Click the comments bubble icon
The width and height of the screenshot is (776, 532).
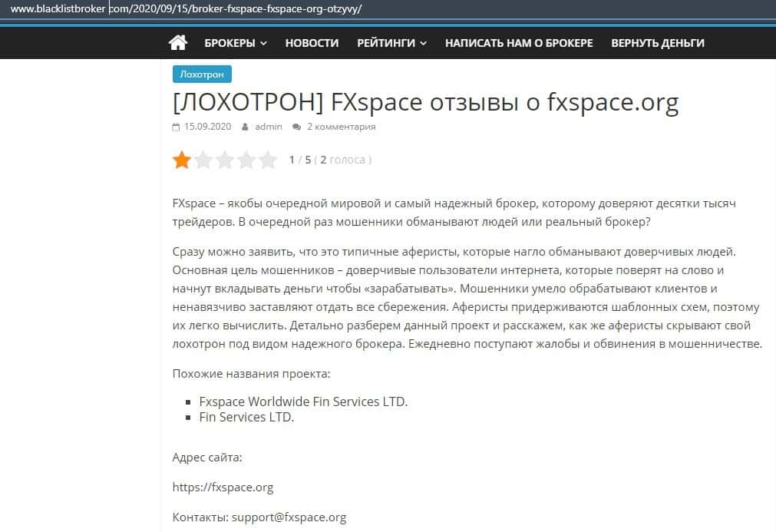(296, 127)
